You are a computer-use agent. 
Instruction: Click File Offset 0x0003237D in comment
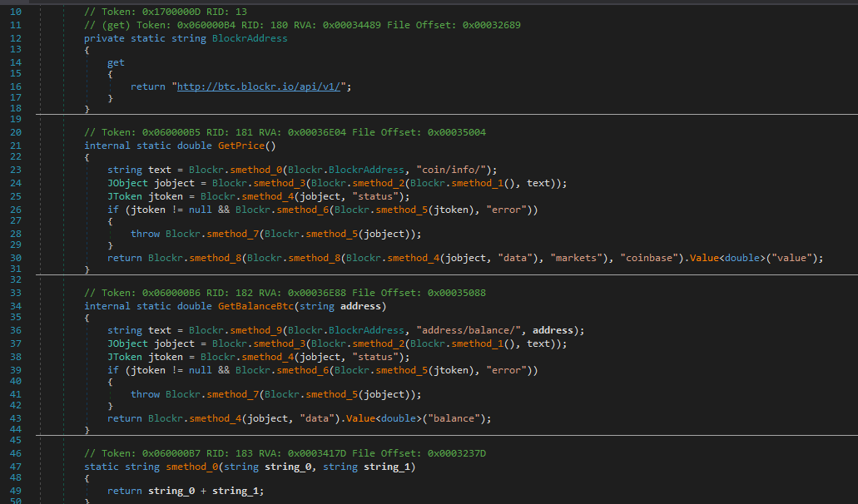456,453
